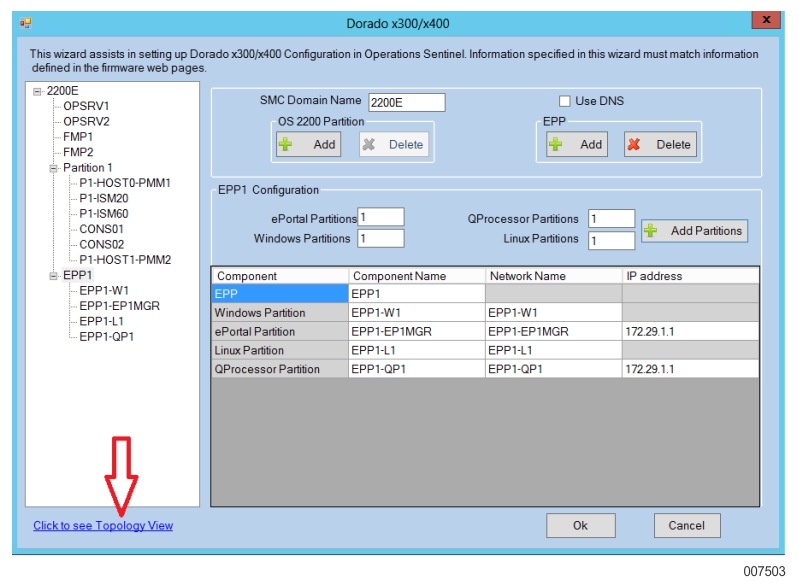The width and height of the screenshot is (799, 588).
Task: Enable the Use DNS checkbox
Action: [565, 101]
